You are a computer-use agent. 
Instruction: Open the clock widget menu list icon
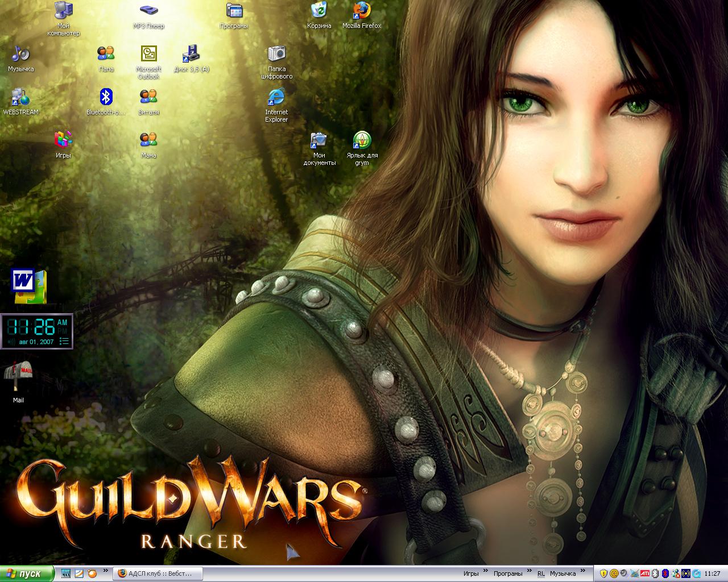click(x=64, y=342)
